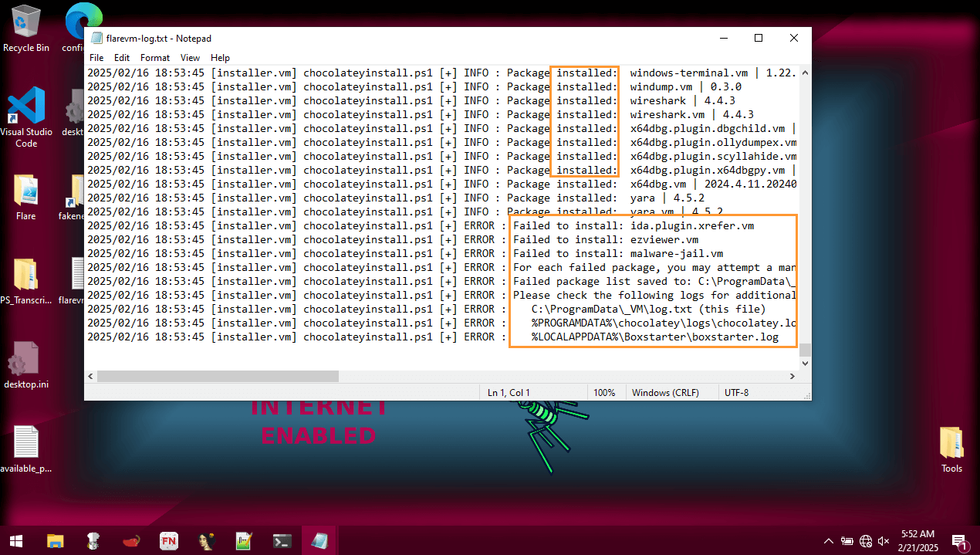Click the red chili pepper taskbar icon
Image resolution: width=980 pixels, height=555 pixels.
point(130,540)
